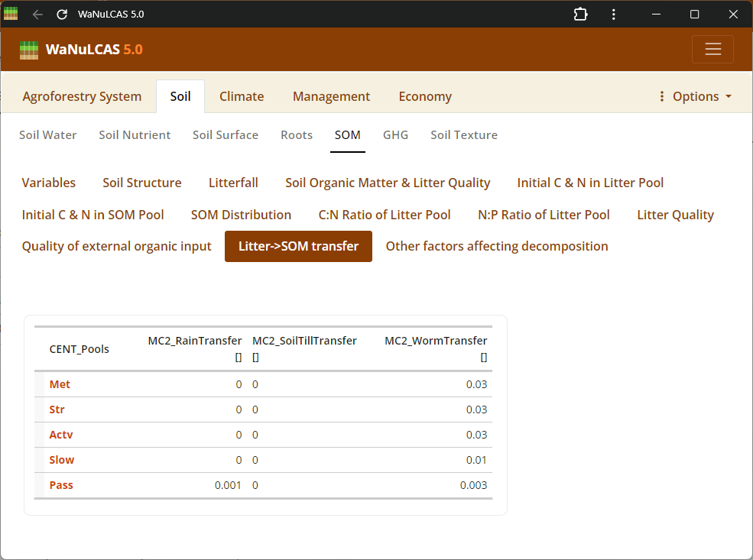Go to the Soil Water sub-tab
This screenshot has height=560, width=753.
coord(48,135)
